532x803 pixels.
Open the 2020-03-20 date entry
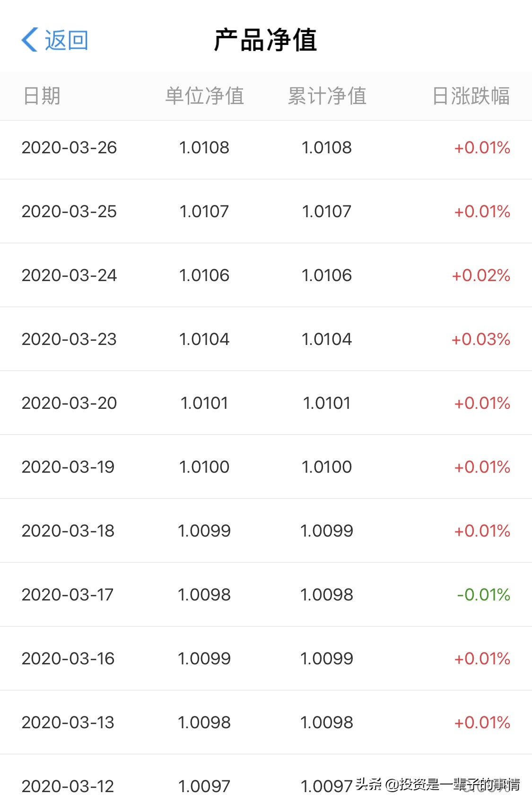click(x=69, y=403)
